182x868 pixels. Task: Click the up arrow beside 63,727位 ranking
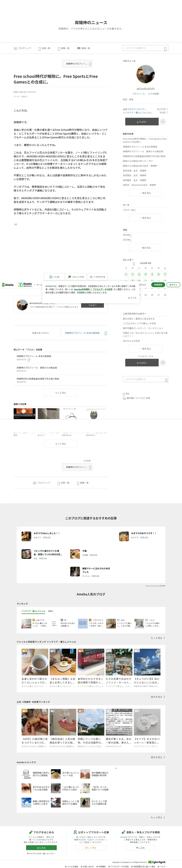coord(167,109)
